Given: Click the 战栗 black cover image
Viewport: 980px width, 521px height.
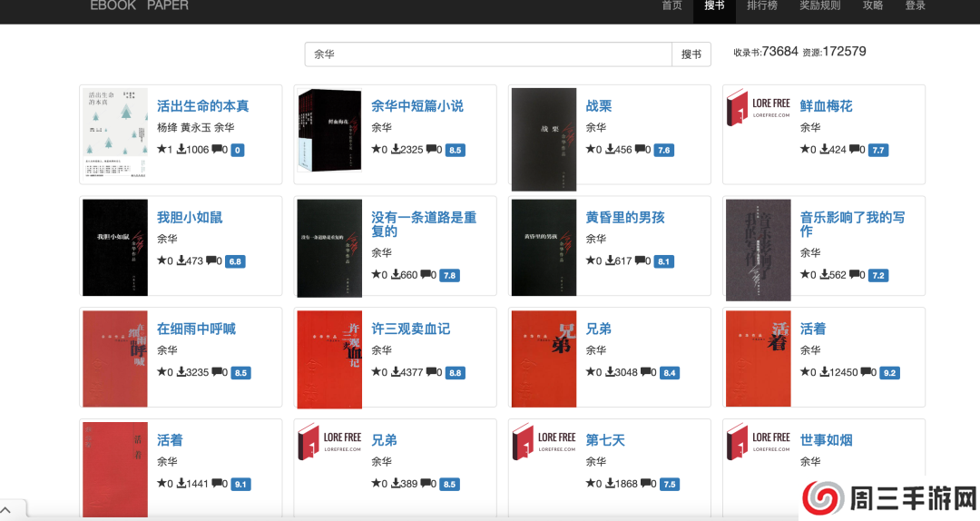Looking at the screenshot, I should pyautogui.click(x=544, y=140).
